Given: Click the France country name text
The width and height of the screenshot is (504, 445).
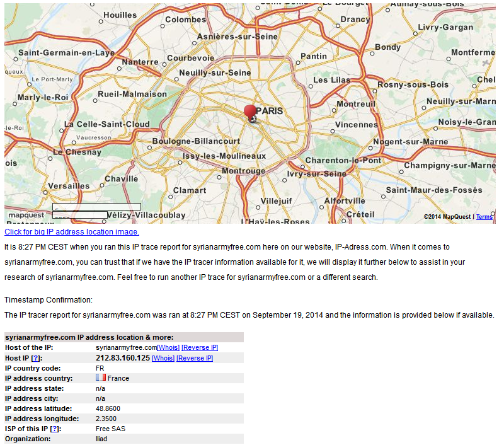Looking at the screenshot, I should [x=118, y=378].
